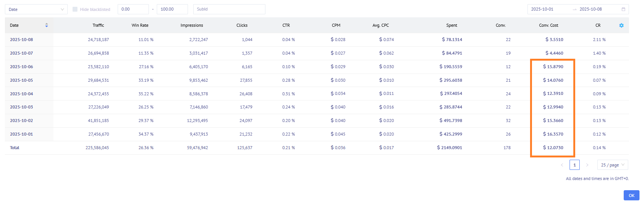Screen dimensions: 644x203
Task: Open table column settings gear icon
Action: [x=621, y=25]
